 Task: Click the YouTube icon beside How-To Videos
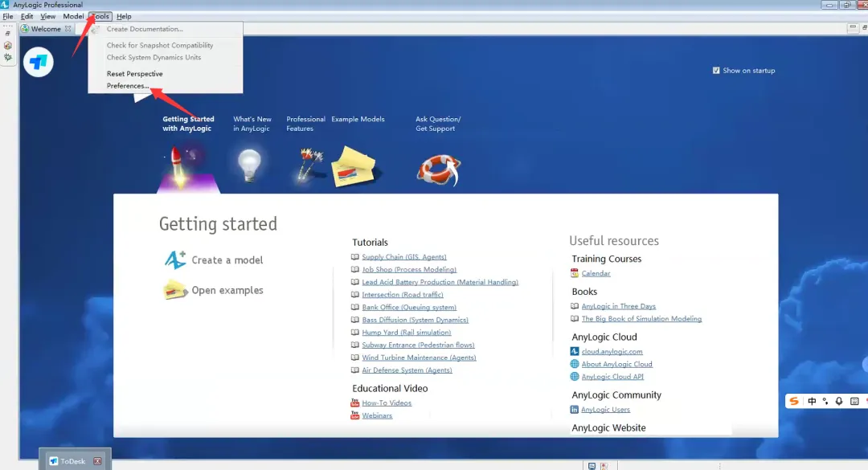(355, 403)
